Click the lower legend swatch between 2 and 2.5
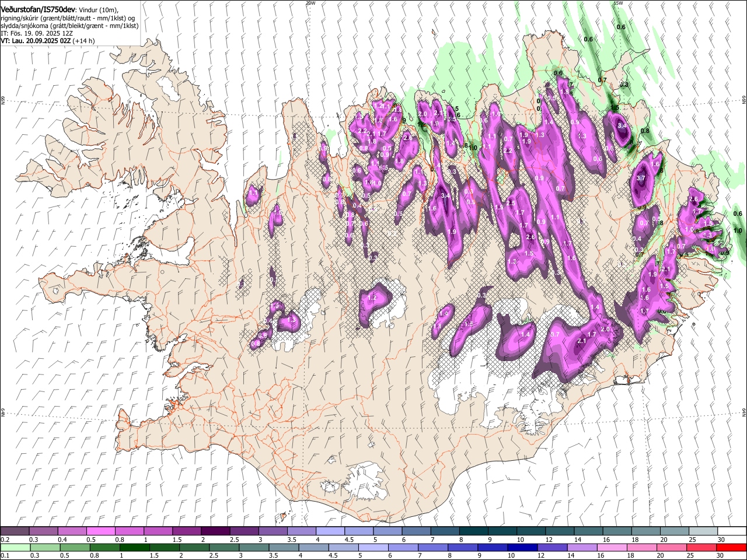 click(194, 547)
